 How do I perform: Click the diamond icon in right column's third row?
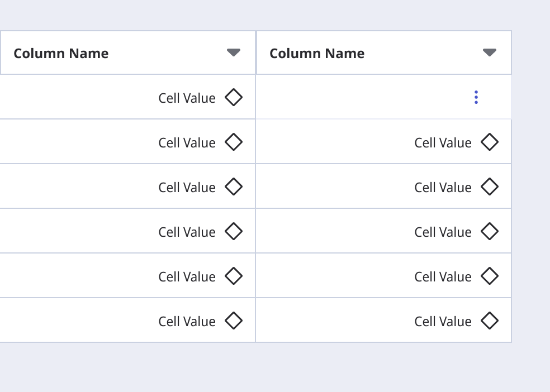pos(490,187)
